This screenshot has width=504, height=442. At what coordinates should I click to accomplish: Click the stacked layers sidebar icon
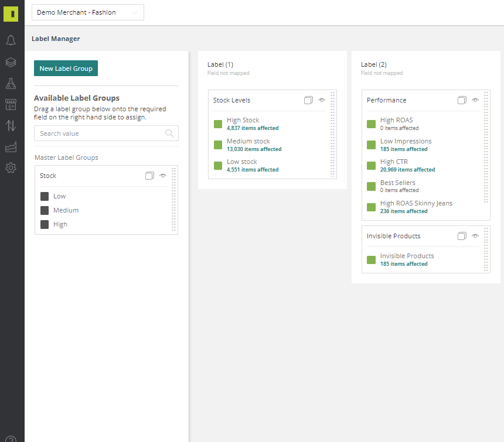tap(11, 62)
